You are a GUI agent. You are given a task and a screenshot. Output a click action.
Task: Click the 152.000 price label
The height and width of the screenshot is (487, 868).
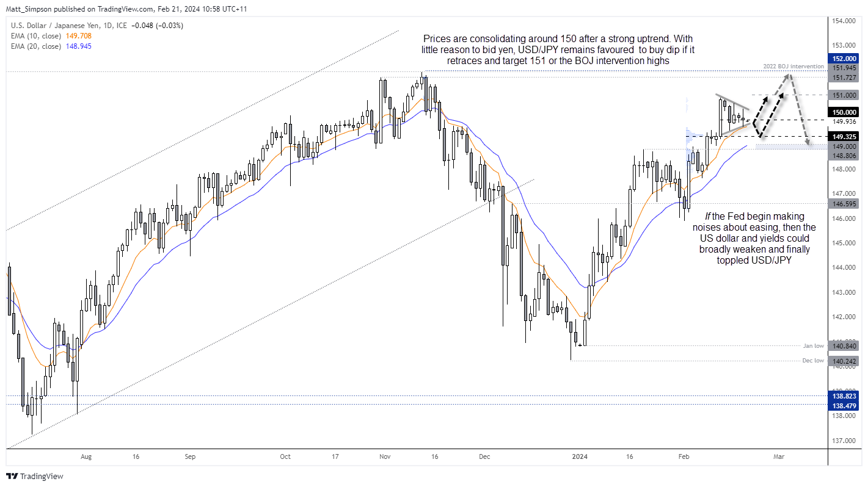click(844, 59)
